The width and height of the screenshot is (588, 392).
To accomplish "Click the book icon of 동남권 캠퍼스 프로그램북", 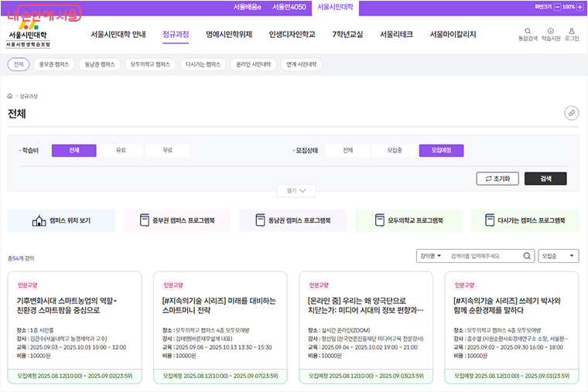I will click(x=260, y=220).
